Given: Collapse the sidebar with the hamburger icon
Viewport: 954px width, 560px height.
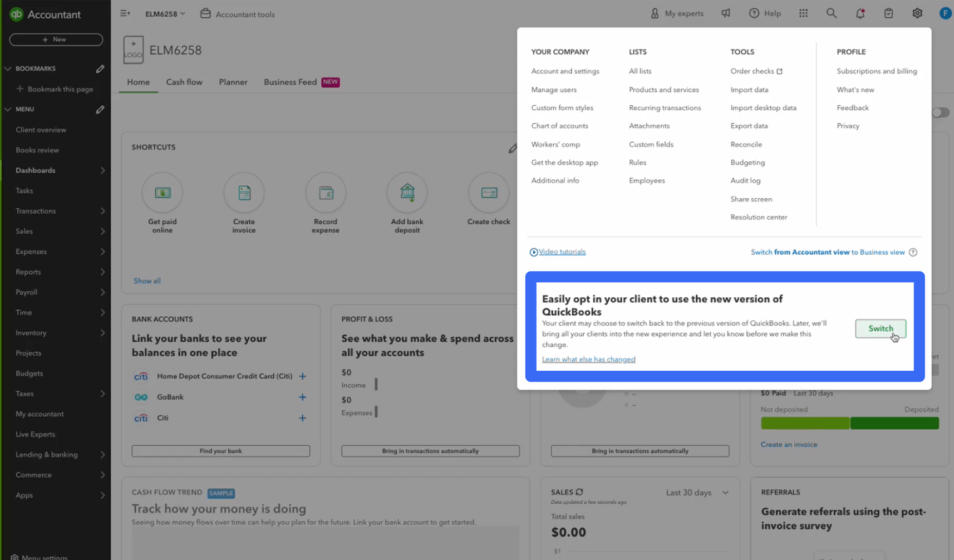Looking at the screenshot, I should (x=125, y=13).
